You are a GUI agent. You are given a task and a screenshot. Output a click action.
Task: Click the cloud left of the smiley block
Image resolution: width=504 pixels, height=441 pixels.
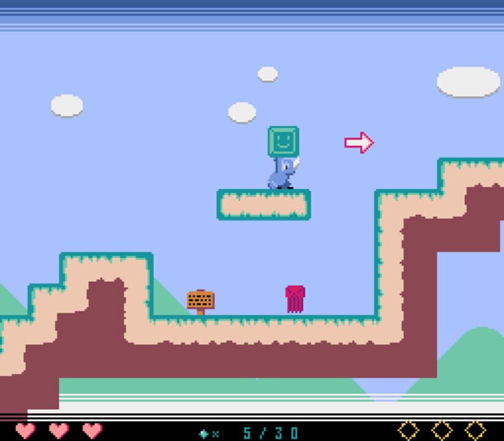point(242,112)
